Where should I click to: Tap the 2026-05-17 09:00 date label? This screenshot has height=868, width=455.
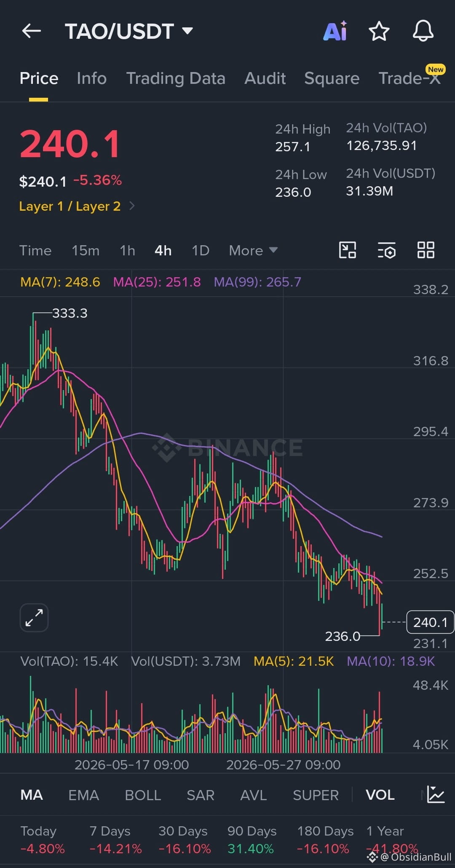pos(131,765)
